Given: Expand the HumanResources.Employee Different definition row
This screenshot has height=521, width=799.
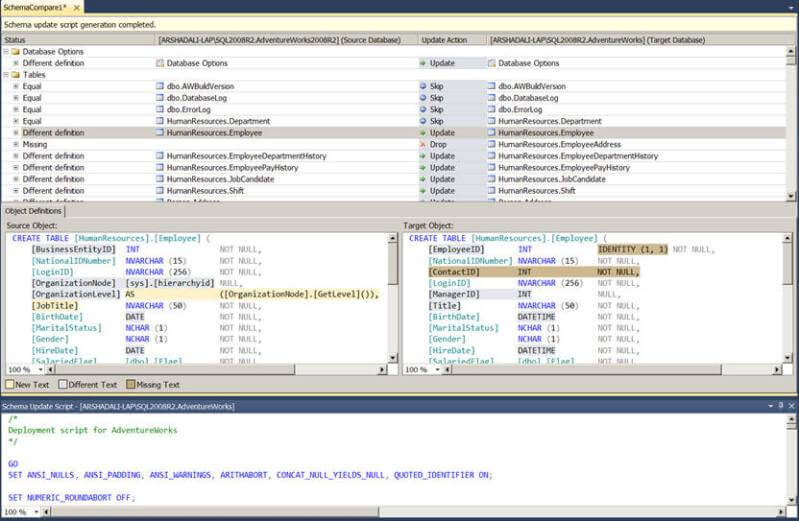Looking at the screenshot, I should point(16,133).
